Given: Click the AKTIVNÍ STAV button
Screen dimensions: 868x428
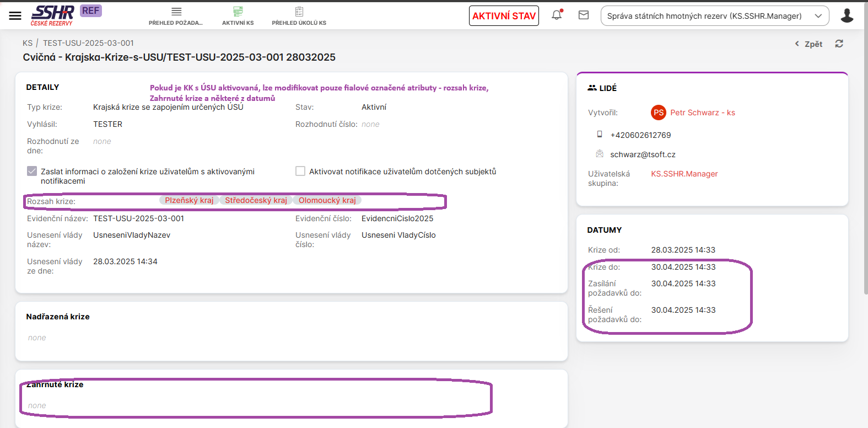Looking at the screenshot, I should click(504, 16).
